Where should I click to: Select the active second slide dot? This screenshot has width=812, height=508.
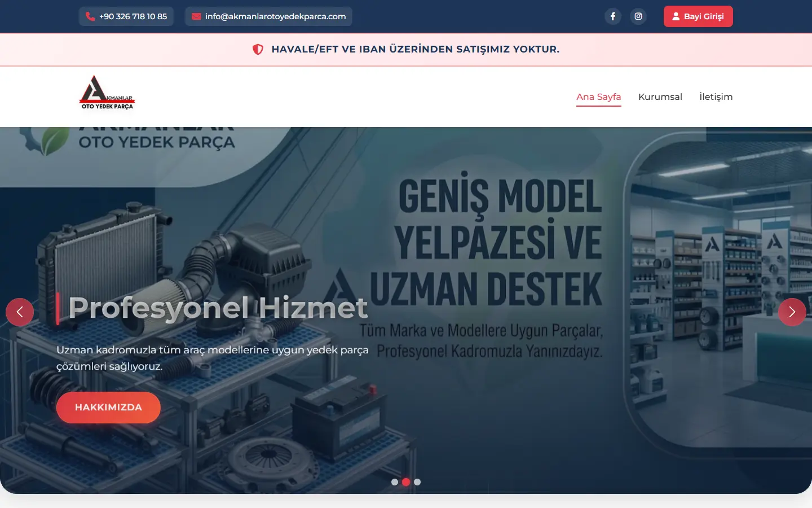(406, 482)
